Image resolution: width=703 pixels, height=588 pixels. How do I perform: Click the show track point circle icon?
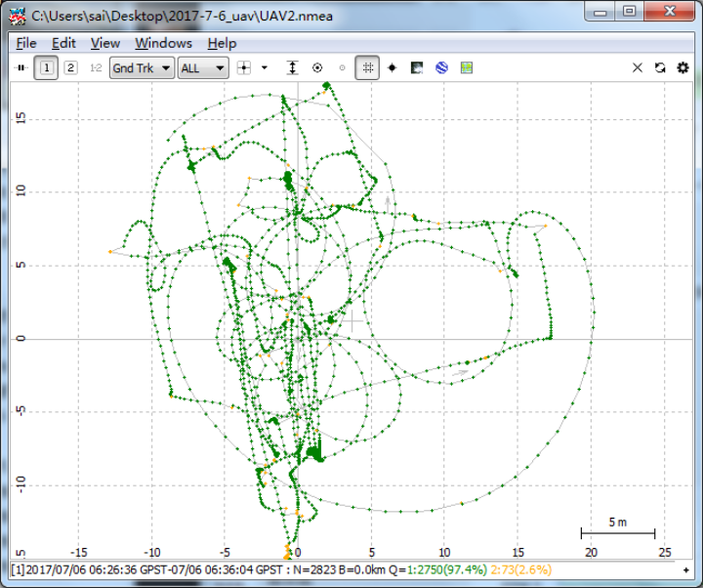pyautogui.click(x=317, y=67)
